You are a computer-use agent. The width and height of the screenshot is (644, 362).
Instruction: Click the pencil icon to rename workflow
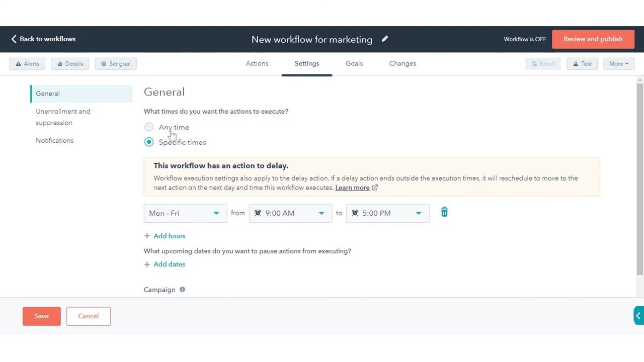click(x=385, y=39)
